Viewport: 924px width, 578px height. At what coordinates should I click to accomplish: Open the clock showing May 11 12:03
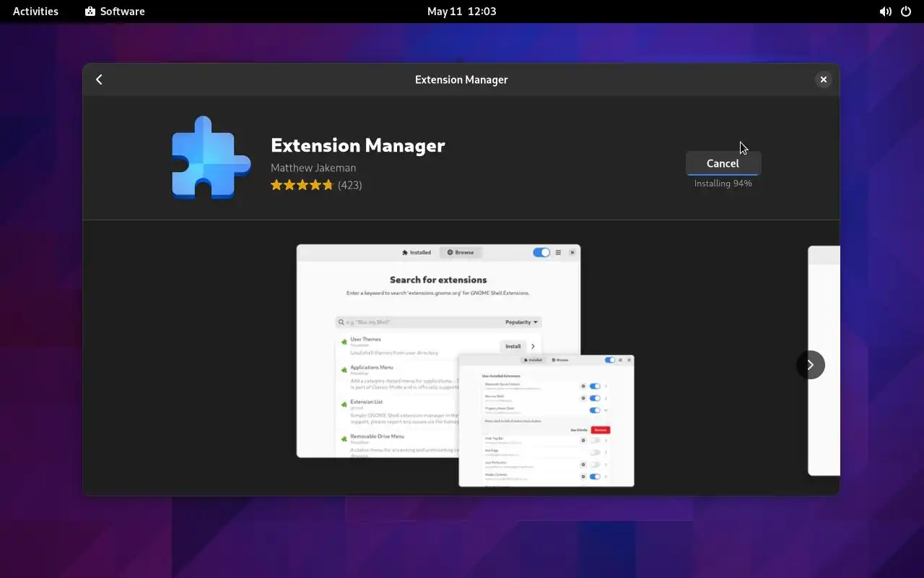click(x=462, y=12)
